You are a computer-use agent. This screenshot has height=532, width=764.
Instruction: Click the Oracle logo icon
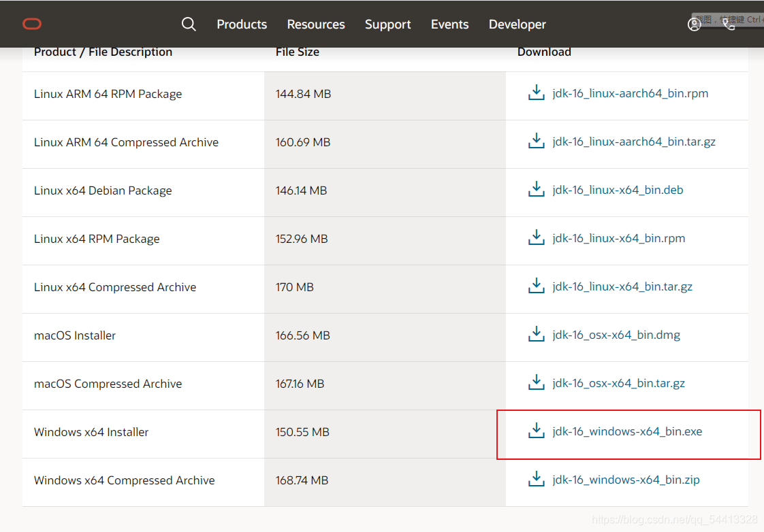pos(32,24)
